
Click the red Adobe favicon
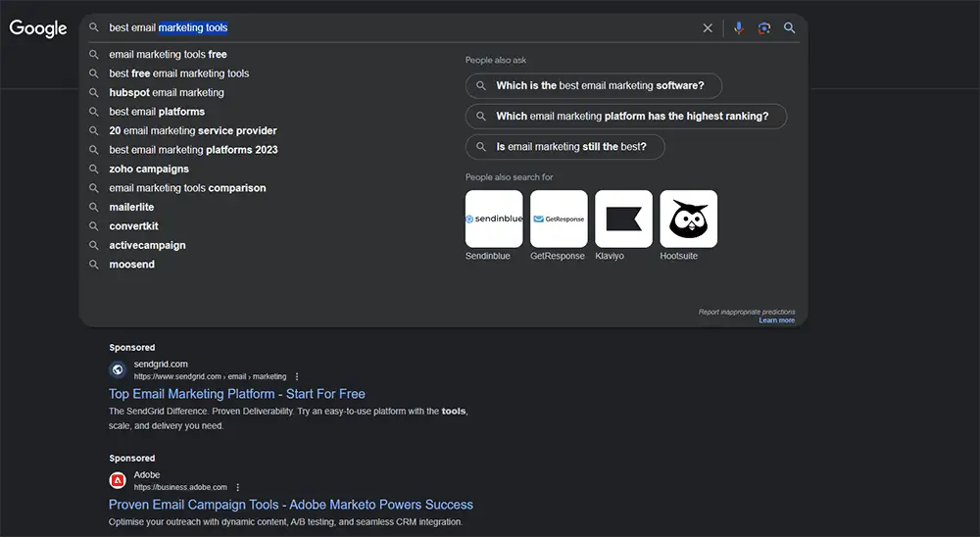coord(118,480)
